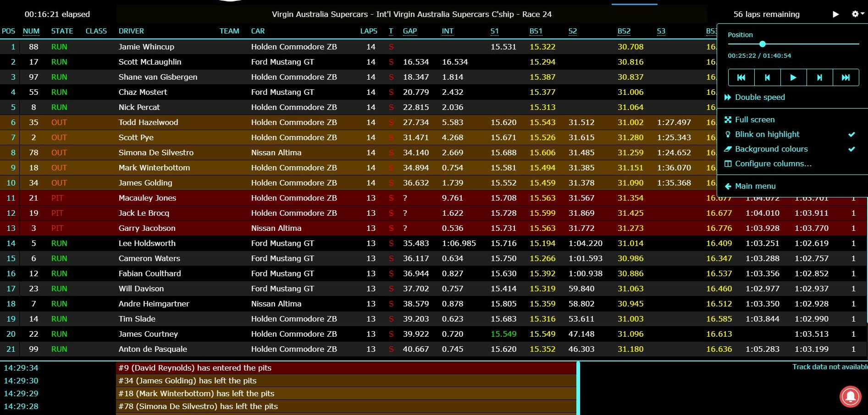Sort by NUM column header
Viewport: 868px width, 415px height.
[x=31, y=31]
